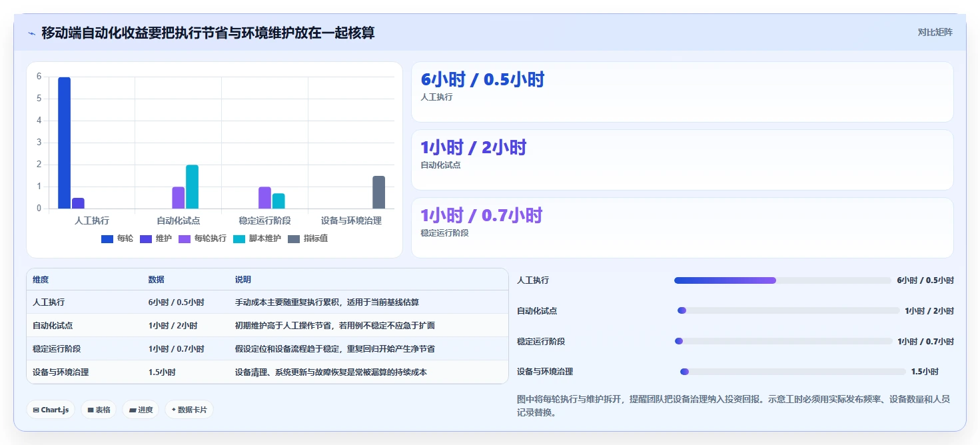
Task: Click the description starting 假设定位和设备流程趋于稳定
Action: point(334,349)
